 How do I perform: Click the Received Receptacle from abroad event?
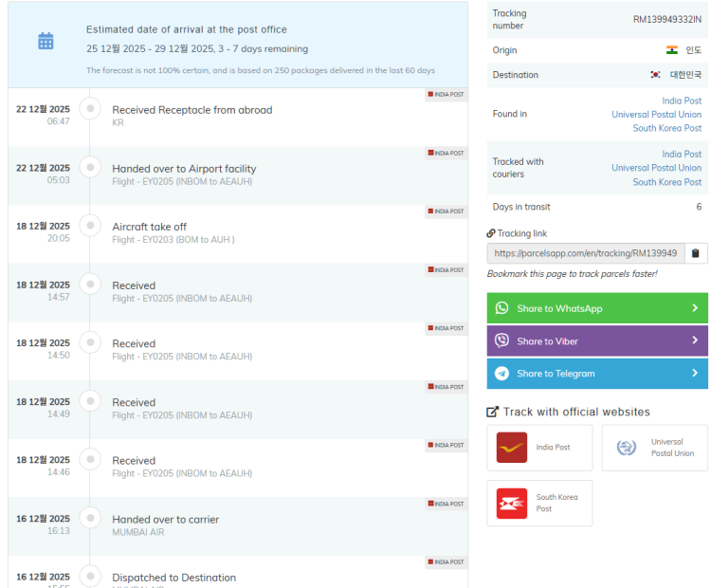(191, 110)
